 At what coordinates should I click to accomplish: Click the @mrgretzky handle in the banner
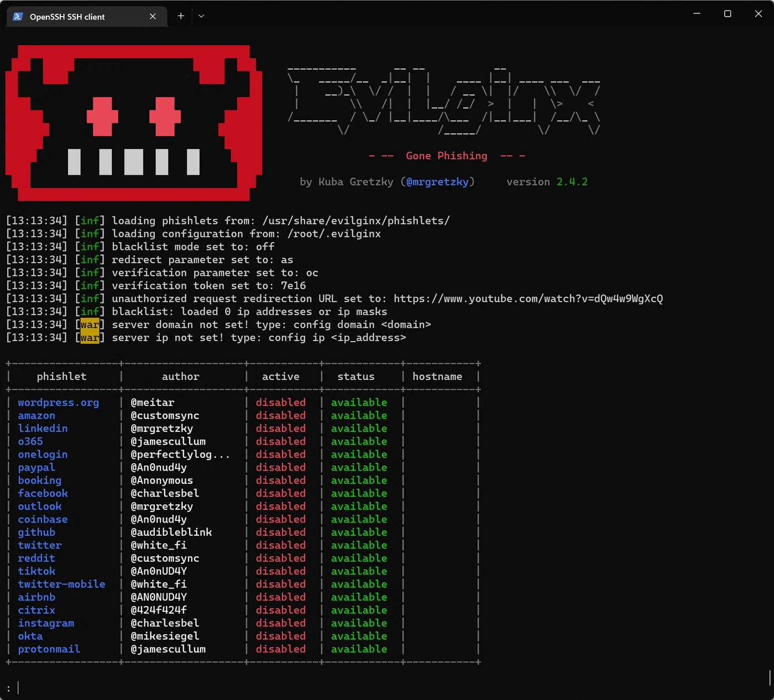[437, 182]
